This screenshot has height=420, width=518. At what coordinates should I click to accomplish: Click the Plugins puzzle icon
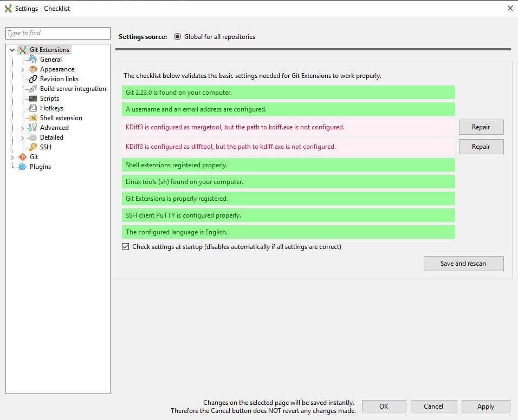(x=22, y=167)
